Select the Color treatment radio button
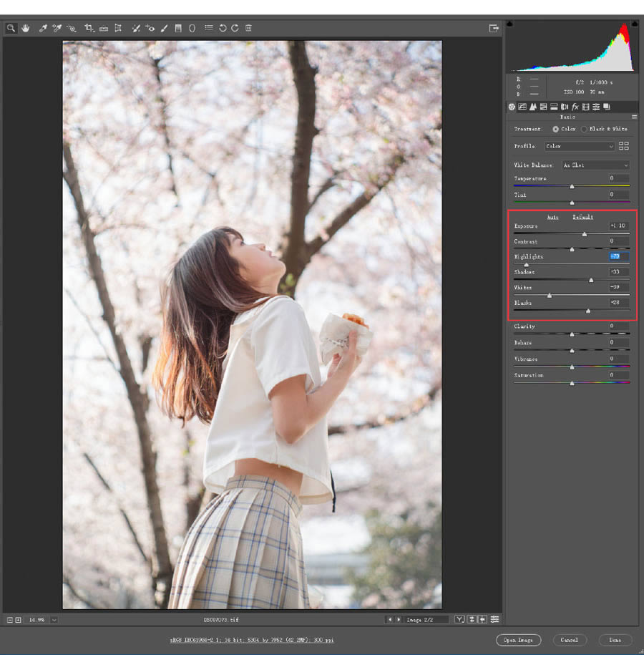 556,129
